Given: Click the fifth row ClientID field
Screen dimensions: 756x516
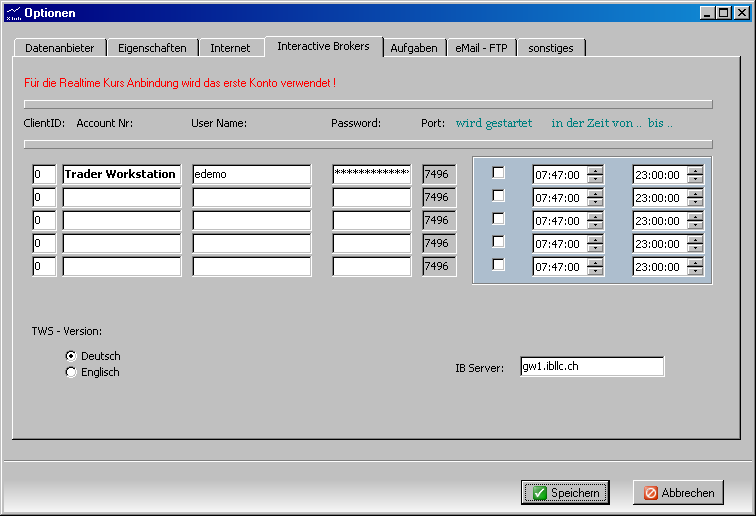Looking at the screenshot, I should pyautogui.click(x=44, y=266).
